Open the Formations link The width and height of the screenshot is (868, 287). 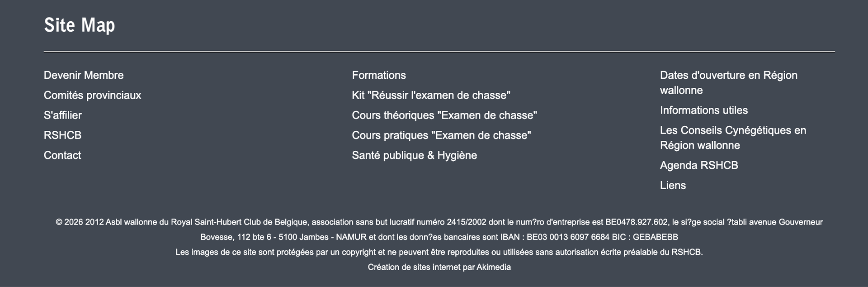(379, 75)
